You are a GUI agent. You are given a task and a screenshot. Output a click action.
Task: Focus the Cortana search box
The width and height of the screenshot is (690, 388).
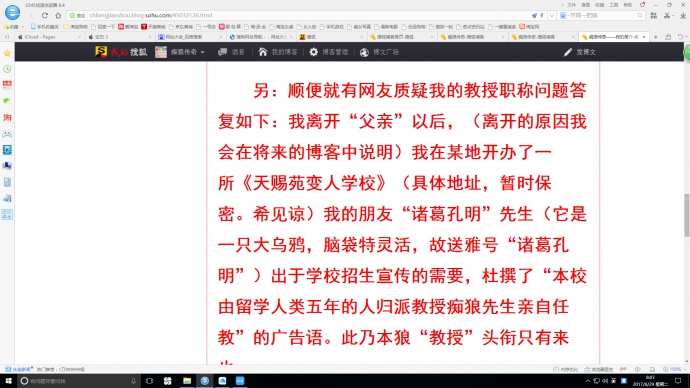pos(78,381)
